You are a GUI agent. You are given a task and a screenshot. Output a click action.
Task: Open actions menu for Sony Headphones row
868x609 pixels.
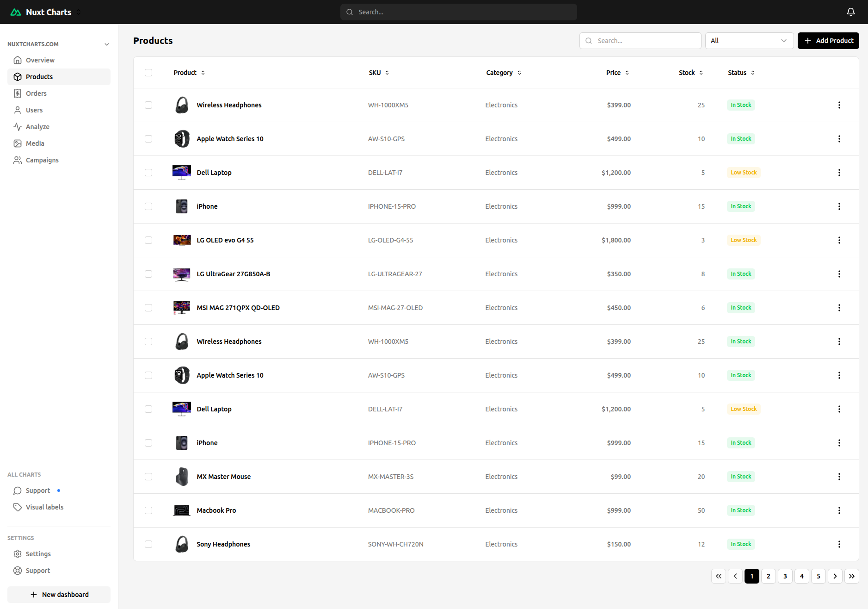(839, 544)
